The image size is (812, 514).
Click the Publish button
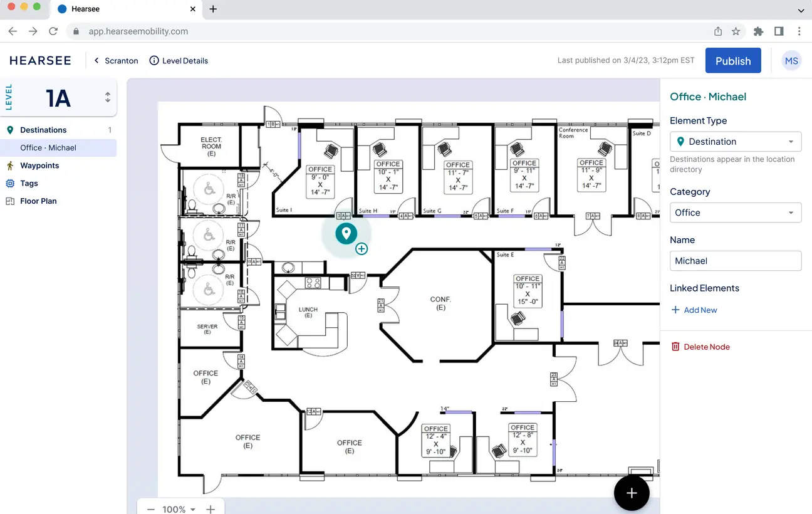[733, 60]
